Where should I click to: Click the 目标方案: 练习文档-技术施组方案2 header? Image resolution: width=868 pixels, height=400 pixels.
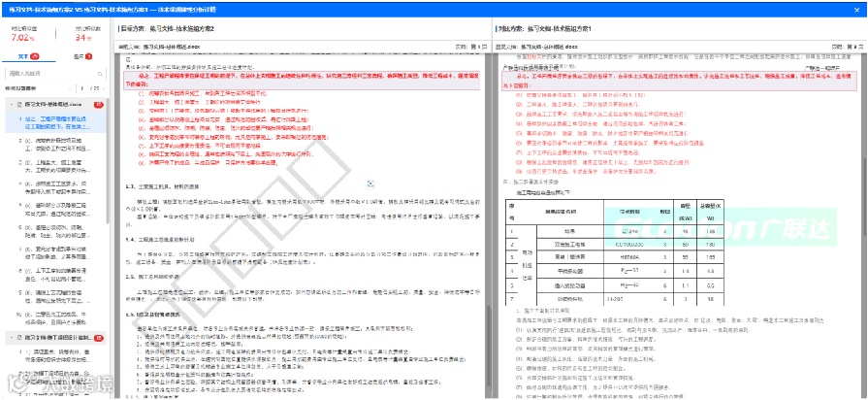(167, 28)
